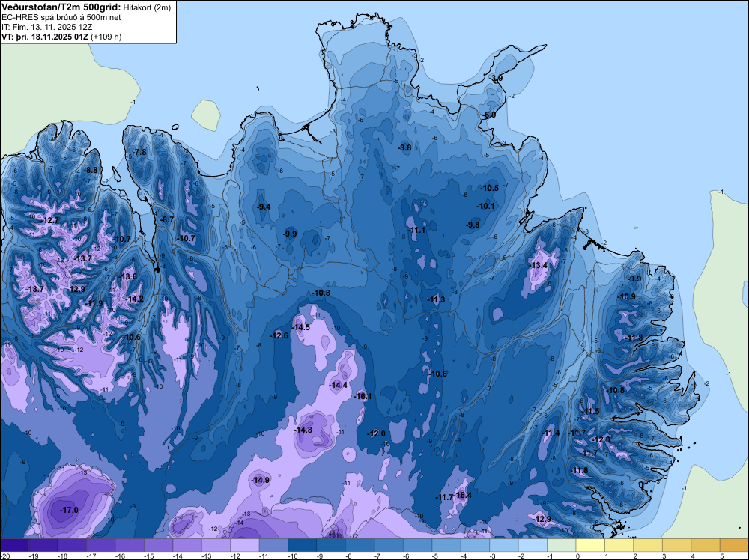Click the "3" legend scale label
The image size is (749, 560).
pos(664,556)
